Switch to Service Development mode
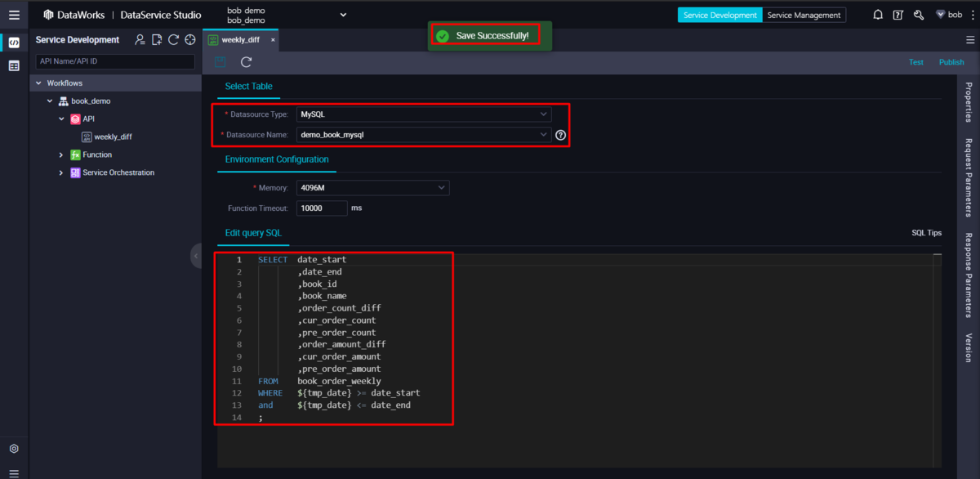The image size is (980, 479). point(719,15)
